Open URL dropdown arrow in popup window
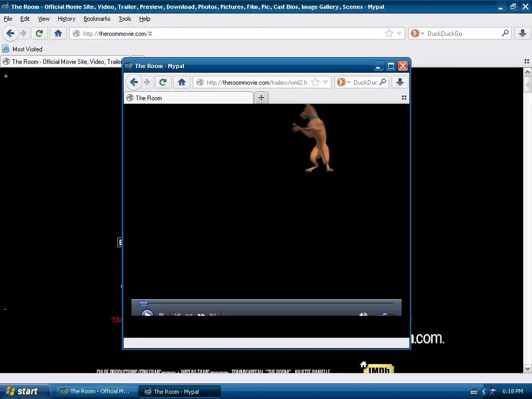Image resolution: width=532 pixels, height=399 pixels. [325, 82]
